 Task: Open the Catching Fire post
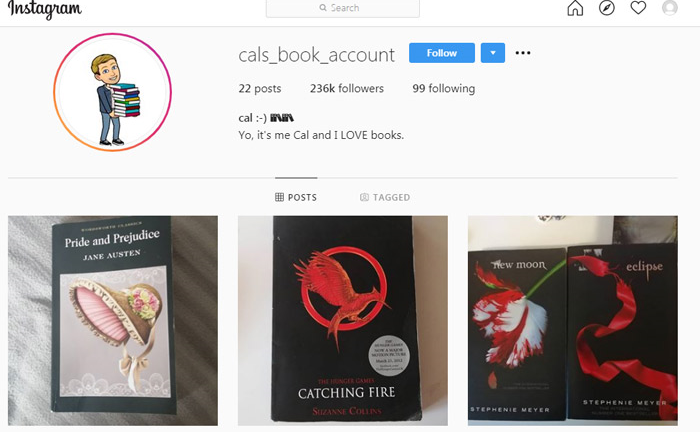click(x=343, y=321)
